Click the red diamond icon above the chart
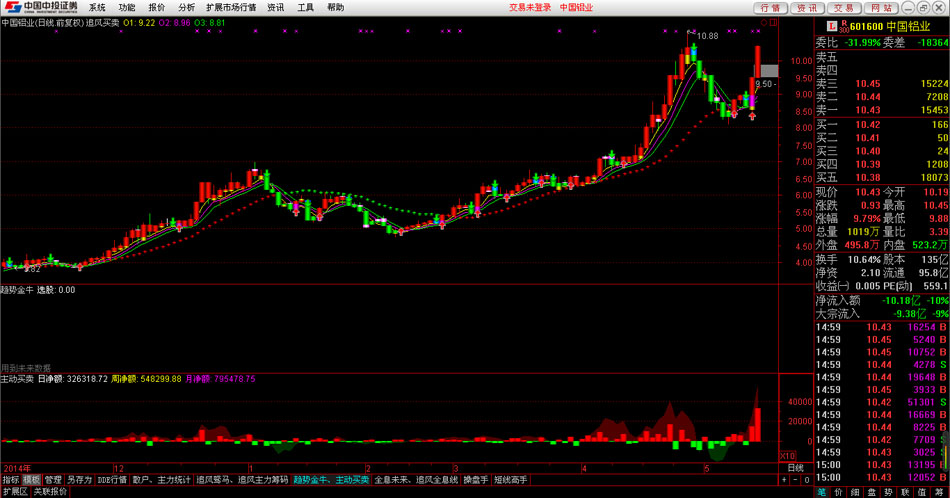950x498 pixels. click(764, 22)
